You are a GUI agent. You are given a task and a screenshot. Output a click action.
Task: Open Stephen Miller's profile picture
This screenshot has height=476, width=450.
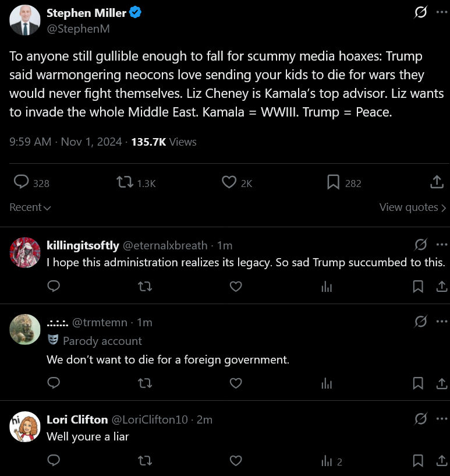25,20
